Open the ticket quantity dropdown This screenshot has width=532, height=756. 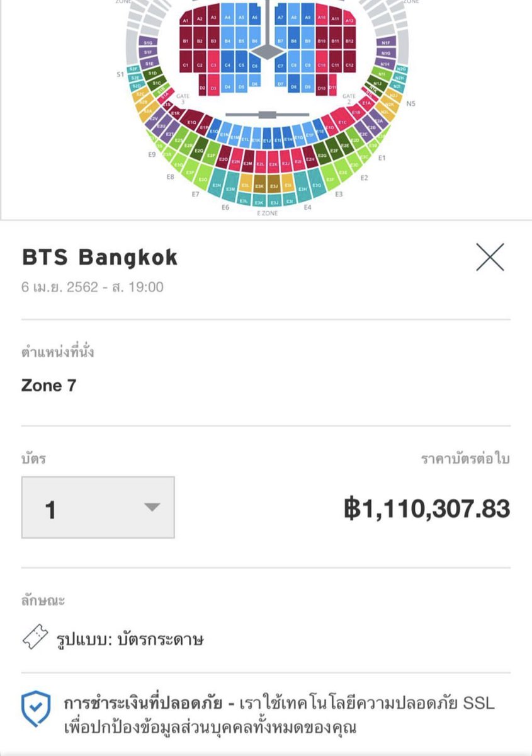[x=98, y=508]
